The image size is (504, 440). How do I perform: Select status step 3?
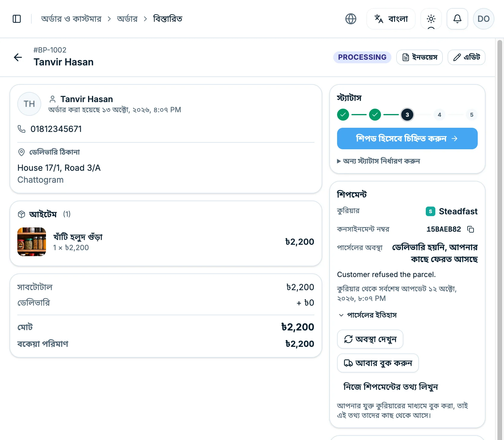coord(407,115)
